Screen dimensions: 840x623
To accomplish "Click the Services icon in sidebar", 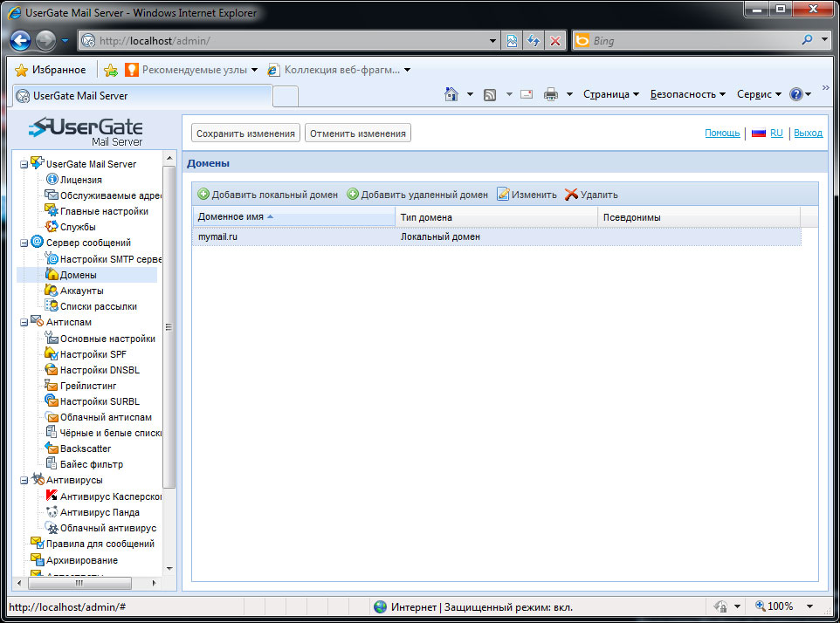I will [52, 226].
